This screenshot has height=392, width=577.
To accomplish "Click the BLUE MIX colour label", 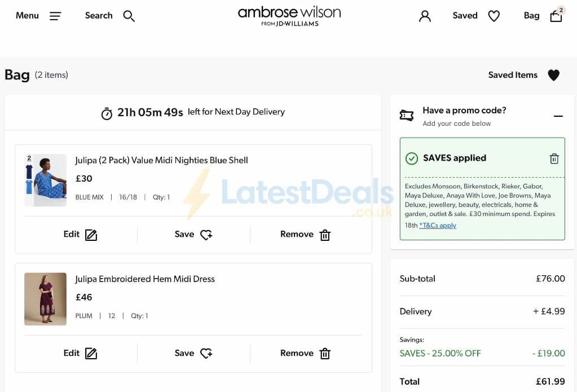I will [90, 197].
